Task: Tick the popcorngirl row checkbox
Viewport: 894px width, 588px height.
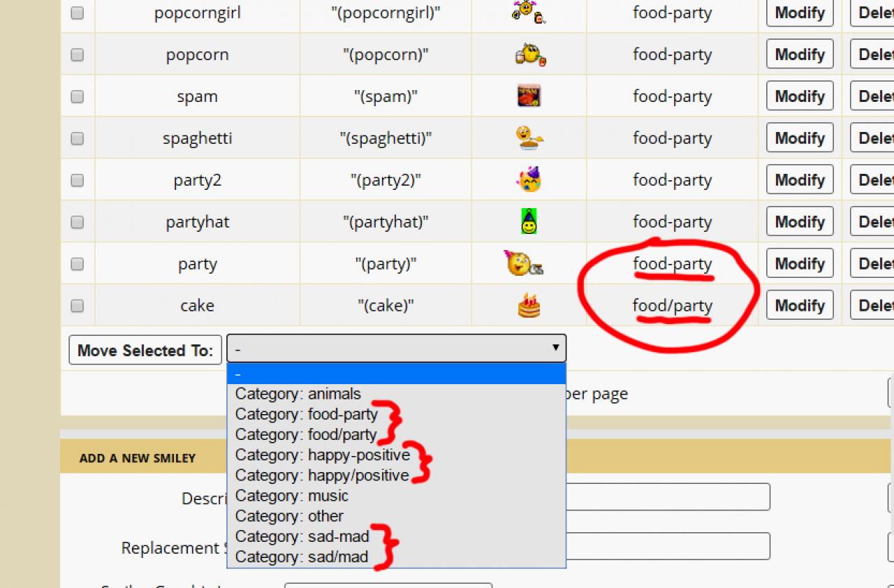Action: pos(78,13)
